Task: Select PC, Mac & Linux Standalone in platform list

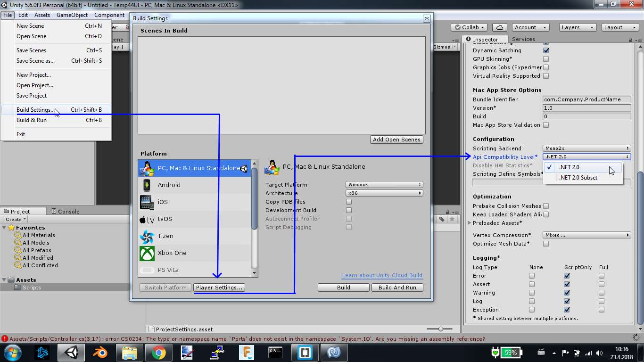Action: pos(195,168)
